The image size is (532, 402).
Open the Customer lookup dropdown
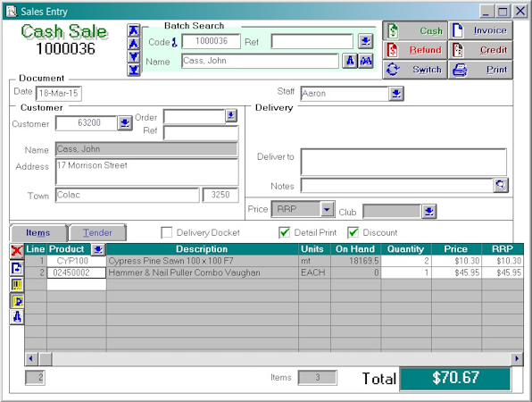click(124, 123)
